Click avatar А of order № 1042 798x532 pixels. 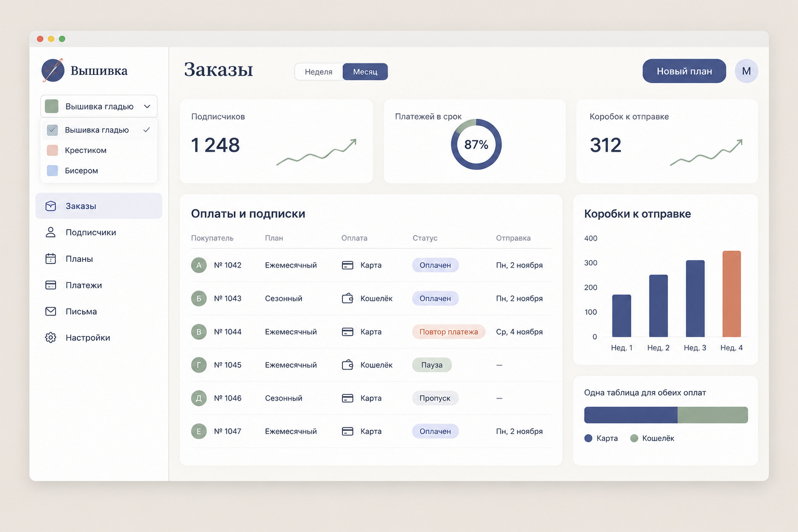(199, 265)
